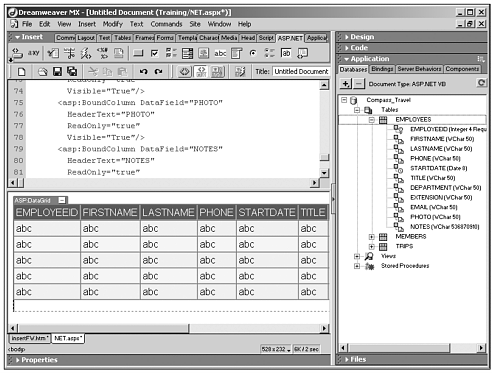495x373 pixels.
Task: Click the Register Custom Tag icon in Insert bar
Action: point(17,53)
